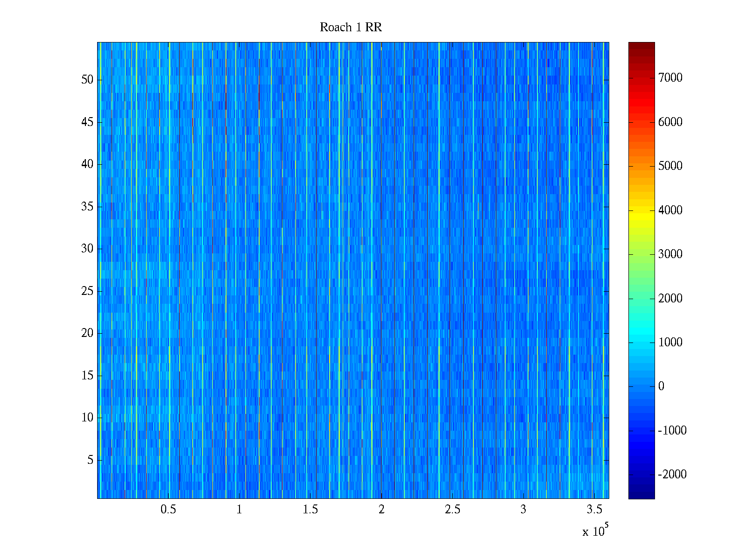
Task: Click the colorbar label 7000
Action: pyautogui.click(x=670, y=78)
